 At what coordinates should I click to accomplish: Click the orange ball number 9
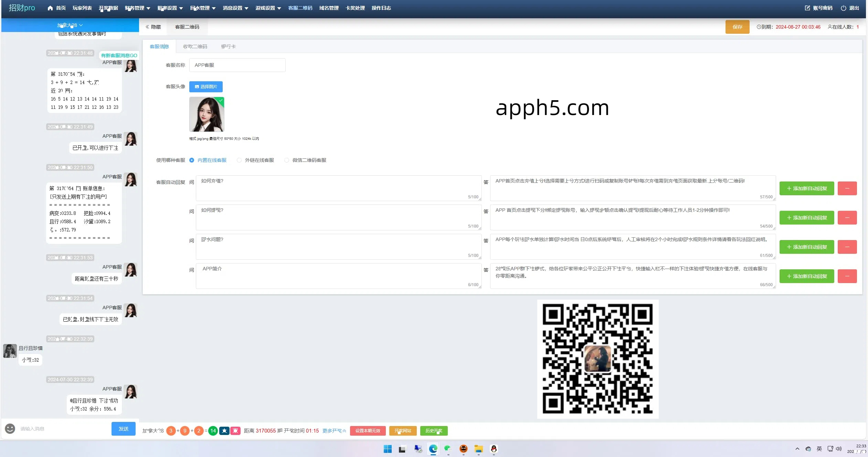(x=185, y=431)
